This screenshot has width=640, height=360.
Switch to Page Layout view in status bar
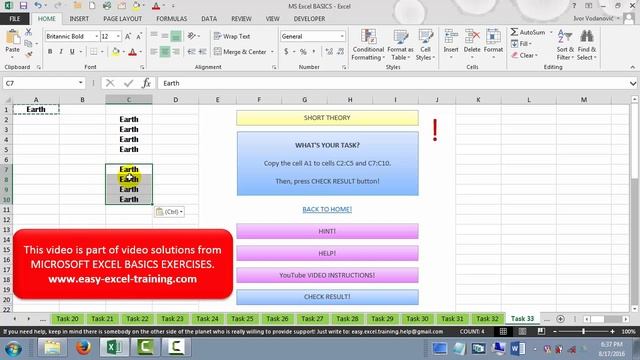[x=522, y=331]
